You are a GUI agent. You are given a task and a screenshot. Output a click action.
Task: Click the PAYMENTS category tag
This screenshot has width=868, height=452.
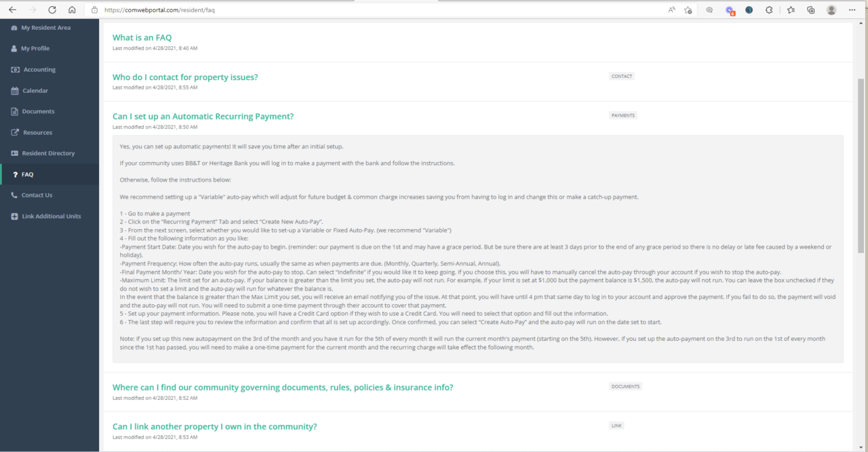click(x=623, y=116)
